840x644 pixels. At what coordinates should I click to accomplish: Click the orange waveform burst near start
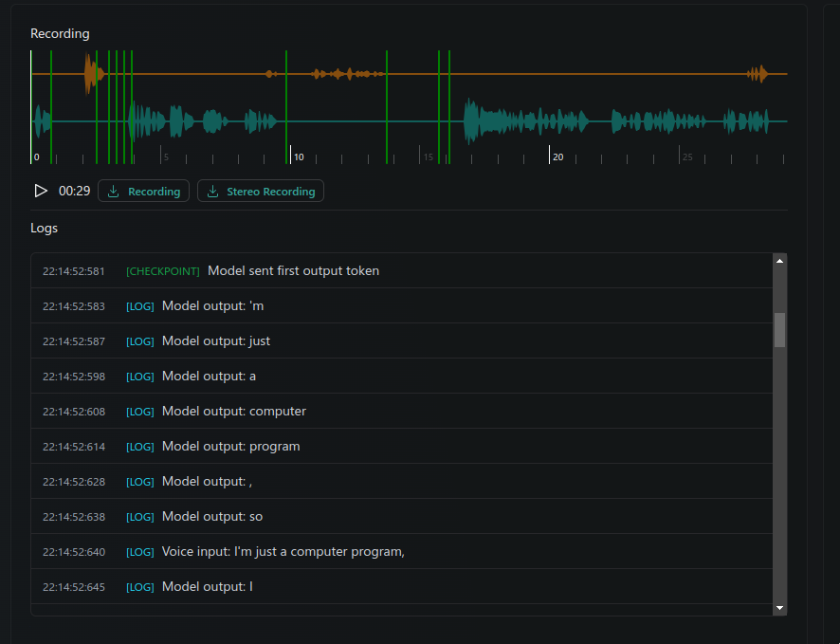pyautogui.click(x=93, y=73)
